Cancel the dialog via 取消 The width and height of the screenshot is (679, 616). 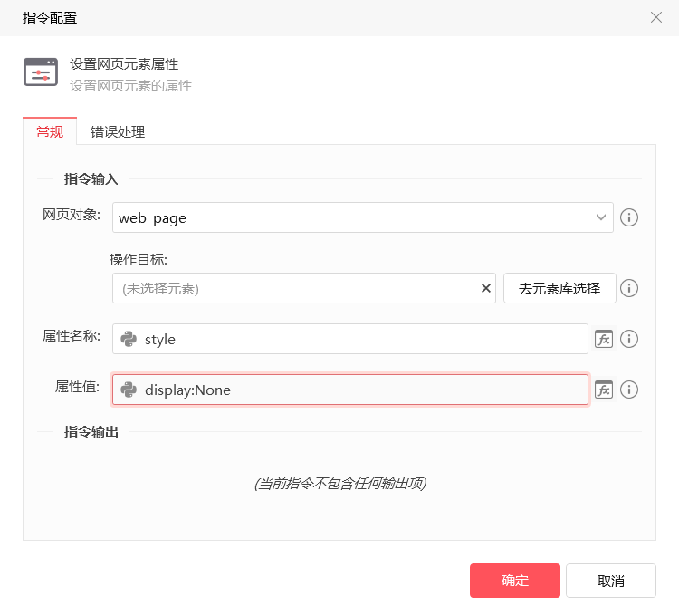[x=611, y=581]
